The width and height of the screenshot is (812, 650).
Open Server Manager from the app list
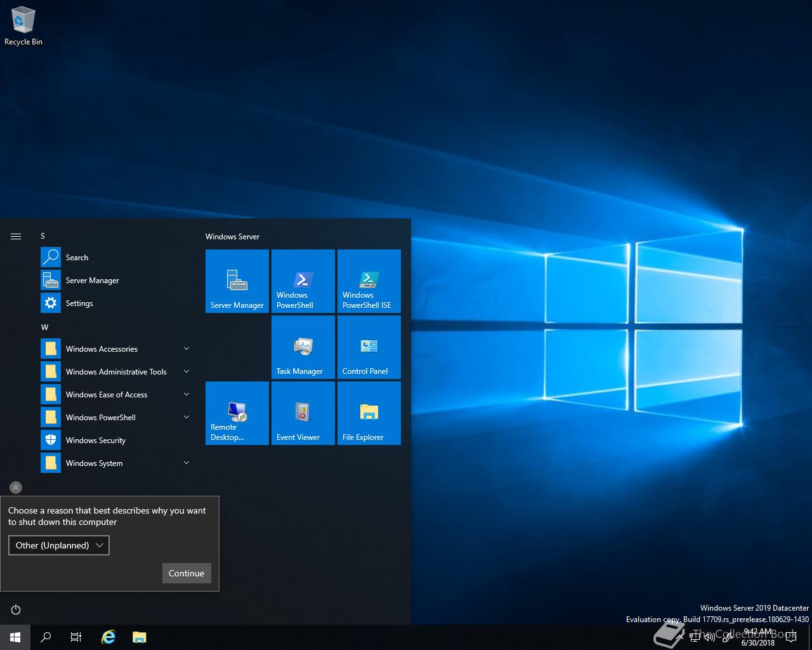(x=117, y=281)
